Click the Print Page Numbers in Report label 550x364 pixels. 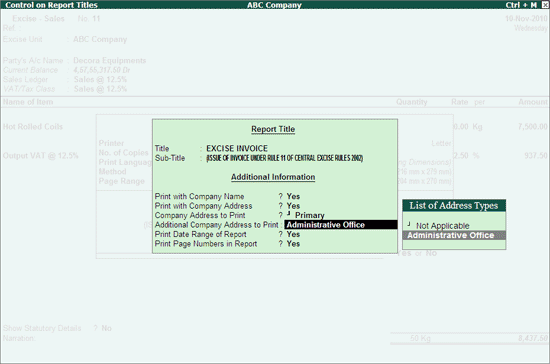click(x=206, y=244)
